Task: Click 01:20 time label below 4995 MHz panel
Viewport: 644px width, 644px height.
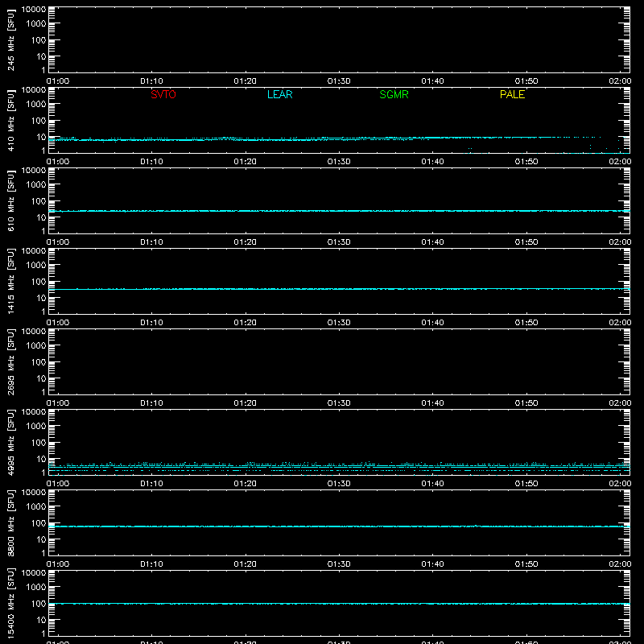Action: point(246,484)
